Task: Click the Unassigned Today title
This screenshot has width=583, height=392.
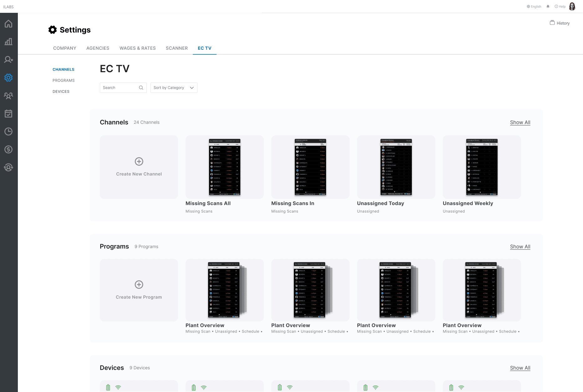Action: (x=381, y=204)
